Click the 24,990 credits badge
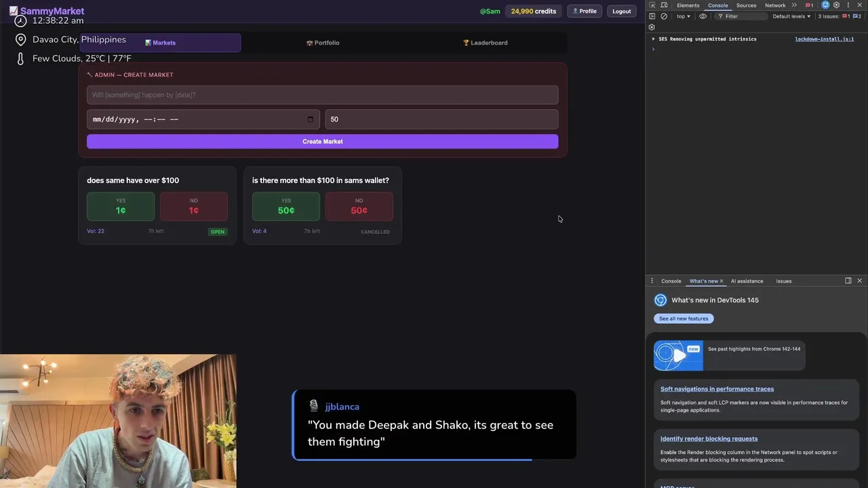The width and height of the screenshot is (868, 488). click(x=534, y=11)
